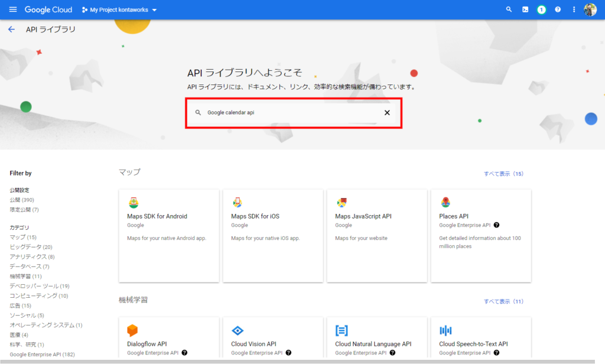
Task: Filter by category 広告 (15)
Action: (21, 305)
